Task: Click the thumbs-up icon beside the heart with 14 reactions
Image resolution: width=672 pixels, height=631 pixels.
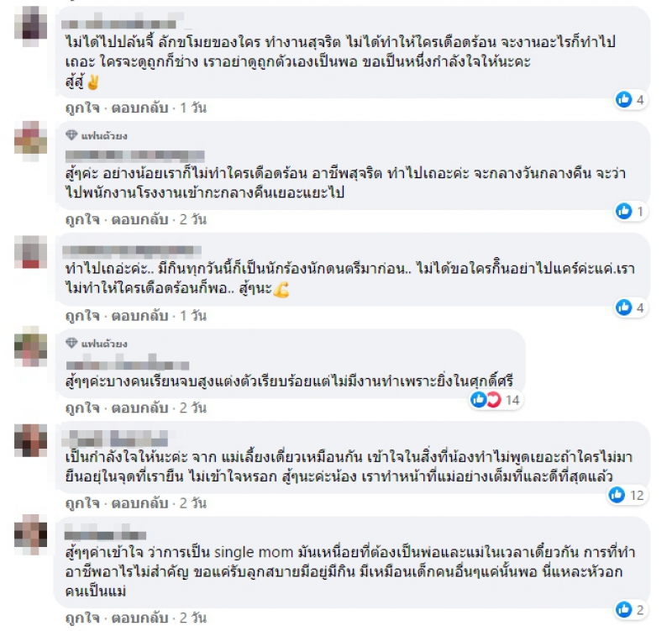Action: [478, 399]
